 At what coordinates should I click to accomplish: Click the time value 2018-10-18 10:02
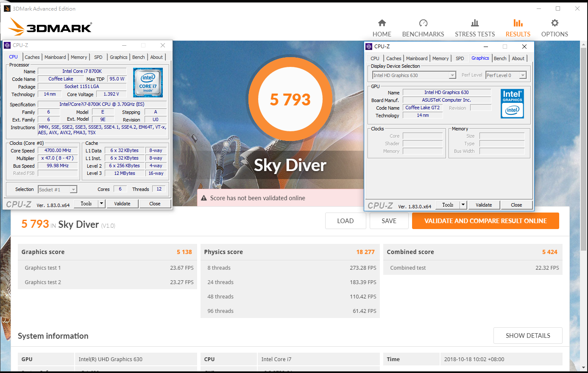pyautogui.click(x=474, y=359)
